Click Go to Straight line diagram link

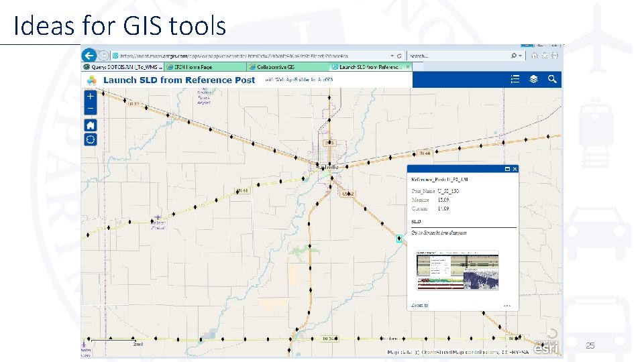439,233
